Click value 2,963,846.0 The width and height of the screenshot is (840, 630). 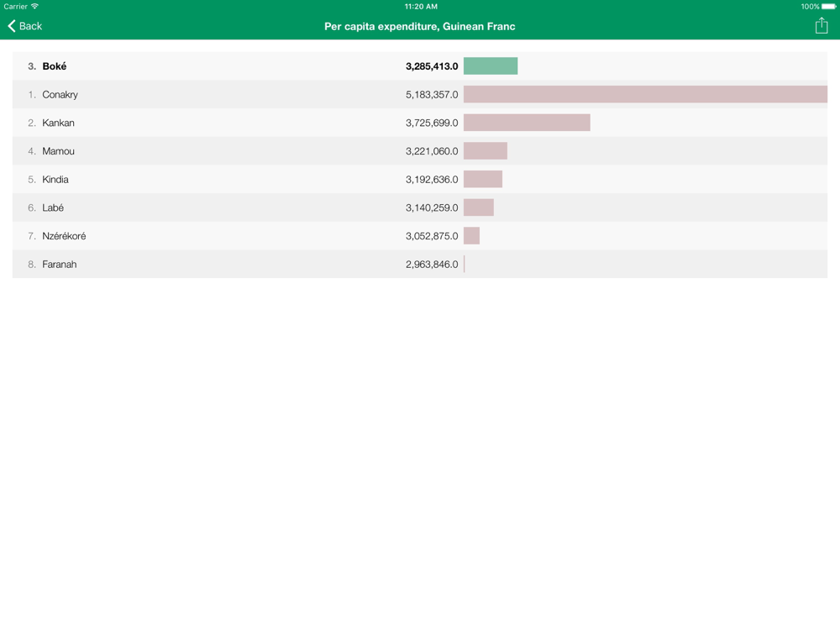coord(432,265)
